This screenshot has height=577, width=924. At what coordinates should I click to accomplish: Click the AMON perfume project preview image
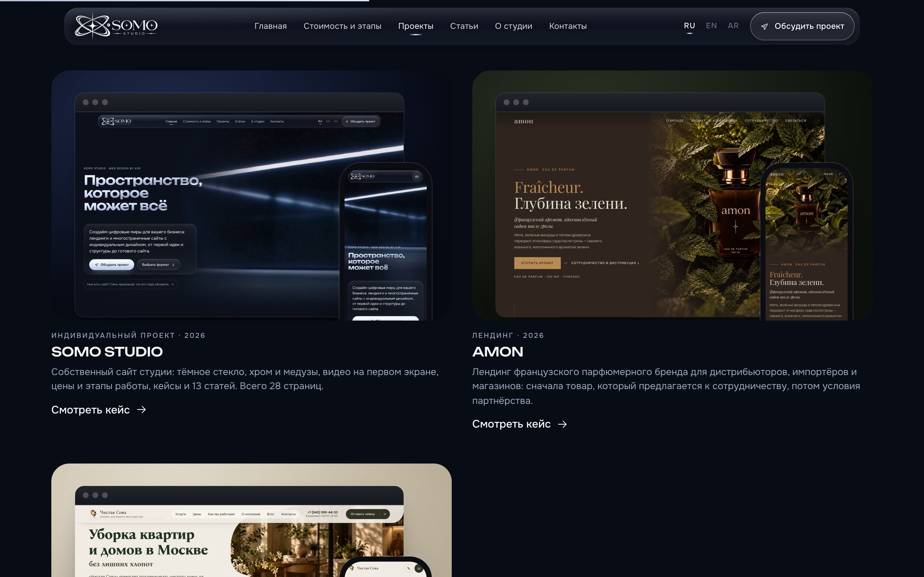coord(672,196)
